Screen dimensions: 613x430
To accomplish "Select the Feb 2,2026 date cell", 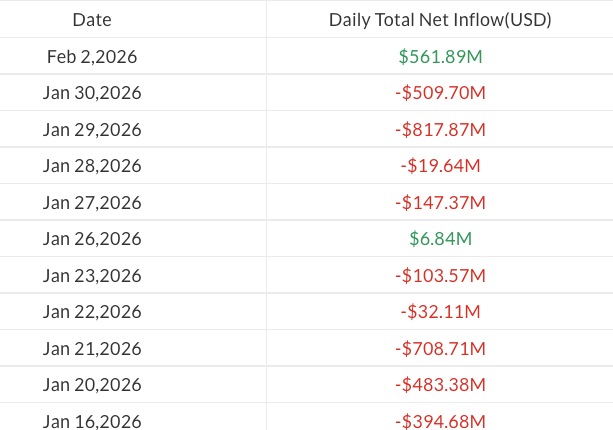I will tap(92, 57).
